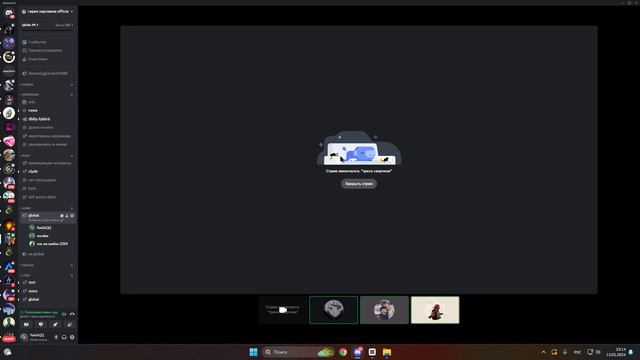Collapse the category above the test channel

pos(26,276)
